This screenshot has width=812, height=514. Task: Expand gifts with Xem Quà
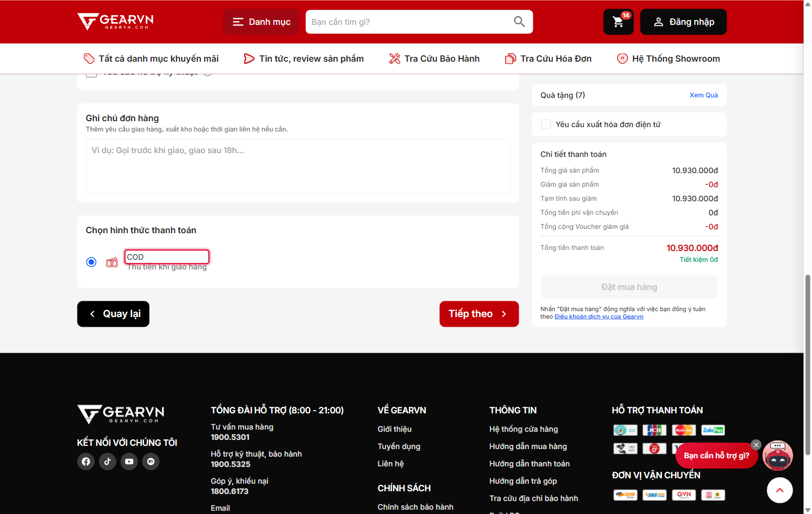(704, 95)
